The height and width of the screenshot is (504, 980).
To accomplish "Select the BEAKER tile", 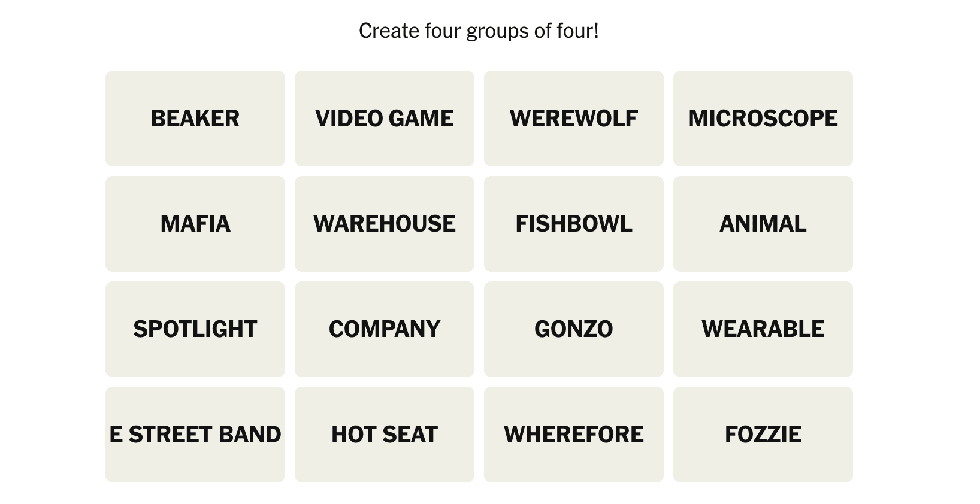I will tap(195, 119).
